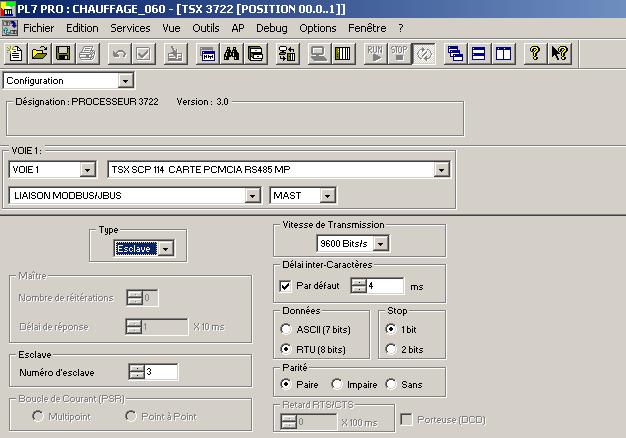
Task: Click the binoculars search icon
Action: 232,54
